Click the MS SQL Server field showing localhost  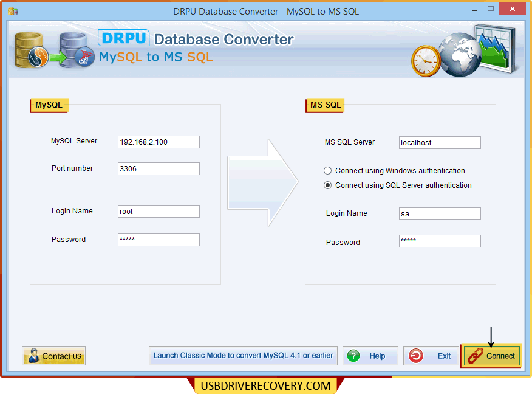(x=440, y=143)
